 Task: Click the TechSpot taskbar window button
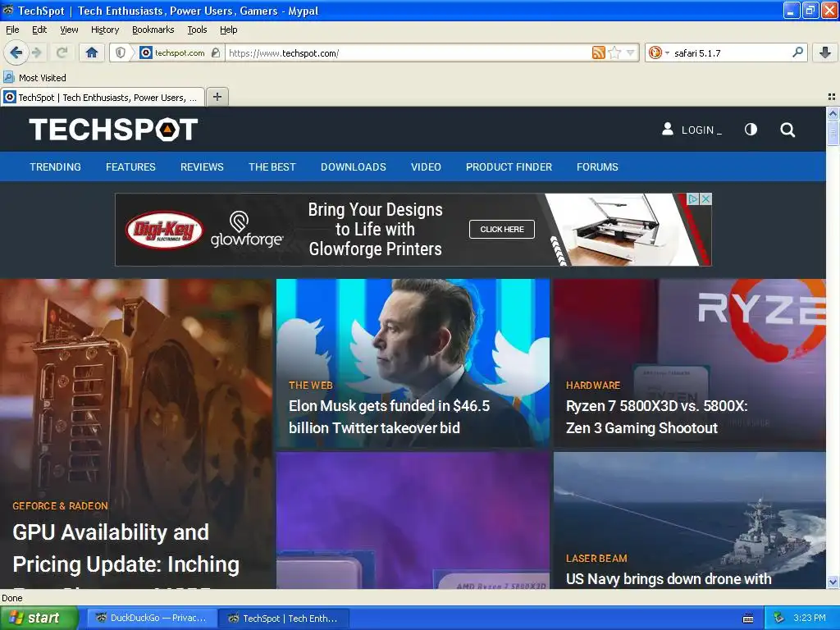(285, 619)
